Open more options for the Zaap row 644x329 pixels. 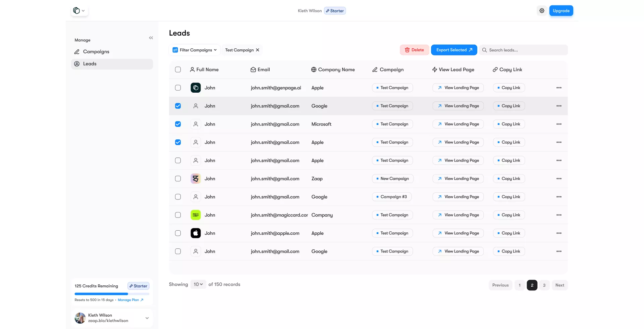pyautogui.click(x=559, y=179)
